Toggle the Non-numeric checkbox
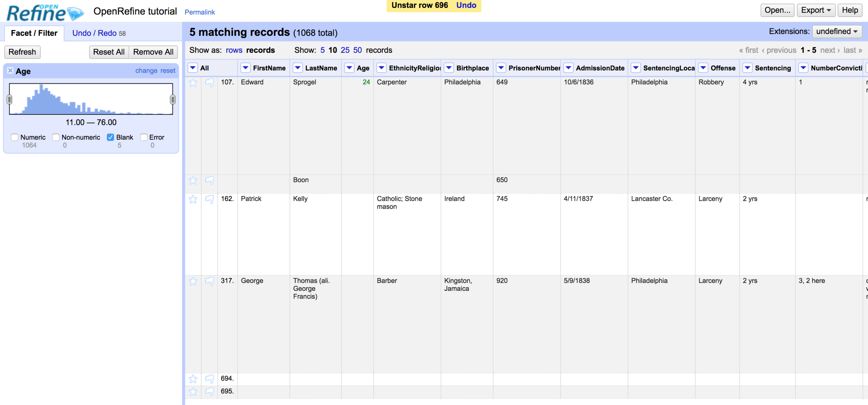This screenshot has width=868, height=405. [x=56, y=137]
